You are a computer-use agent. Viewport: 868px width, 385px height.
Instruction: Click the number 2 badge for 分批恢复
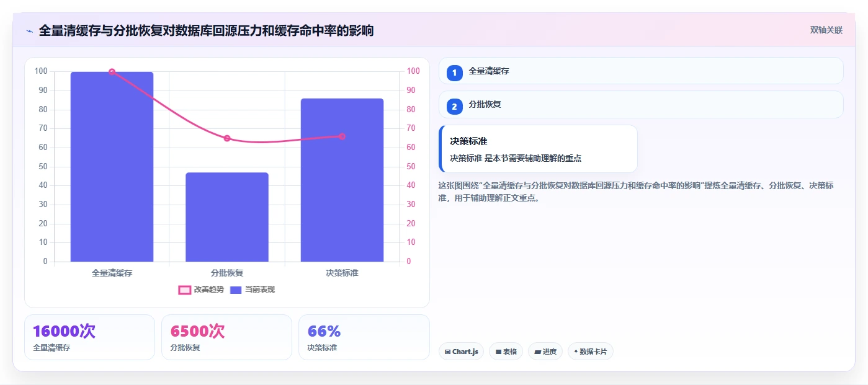click(x=455, y=106)
